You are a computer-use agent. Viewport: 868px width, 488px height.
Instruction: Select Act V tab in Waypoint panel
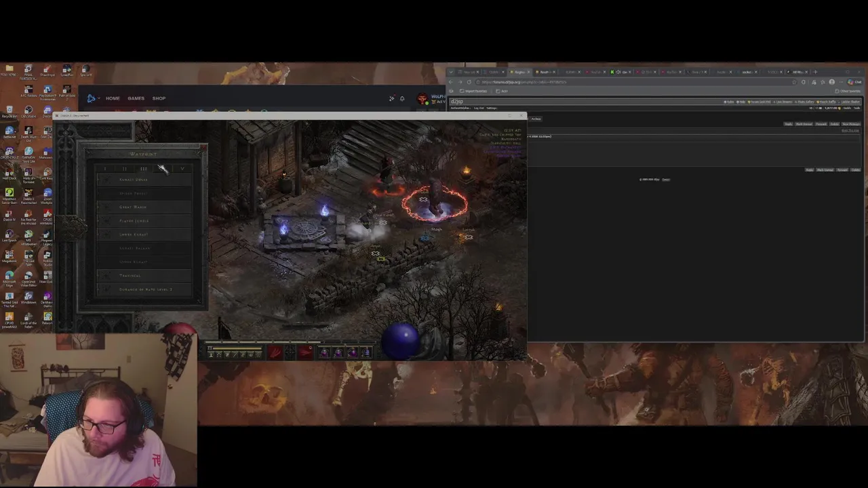(x=182, y=168)
